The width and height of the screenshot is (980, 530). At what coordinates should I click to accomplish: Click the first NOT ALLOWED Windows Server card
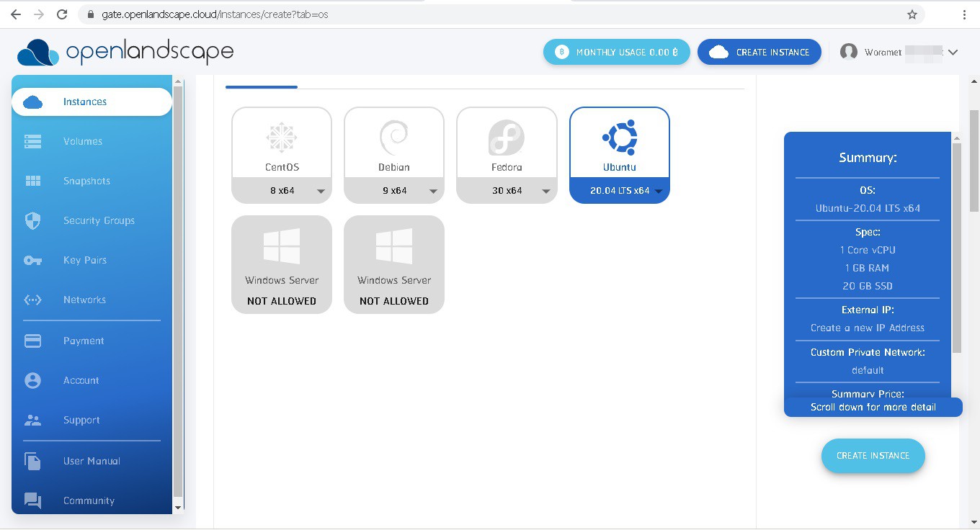tap(282, 264)
